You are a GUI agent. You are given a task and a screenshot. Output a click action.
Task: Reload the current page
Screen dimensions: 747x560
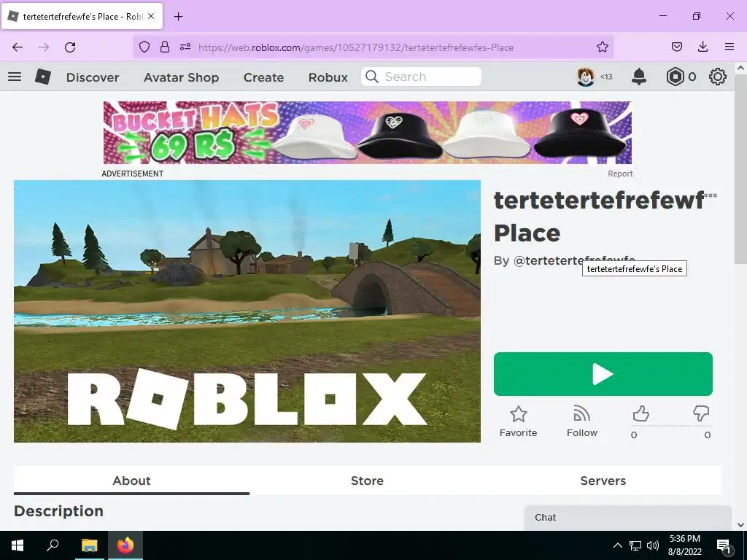point(70,47)
